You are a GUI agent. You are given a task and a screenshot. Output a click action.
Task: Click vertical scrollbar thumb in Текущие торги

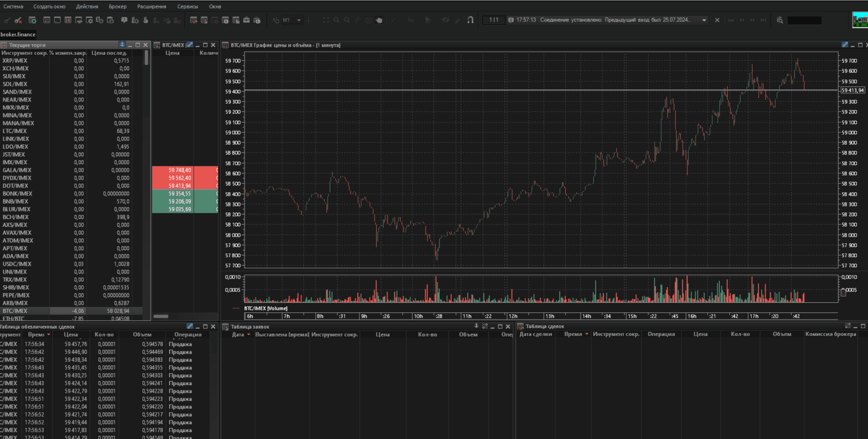146,57
